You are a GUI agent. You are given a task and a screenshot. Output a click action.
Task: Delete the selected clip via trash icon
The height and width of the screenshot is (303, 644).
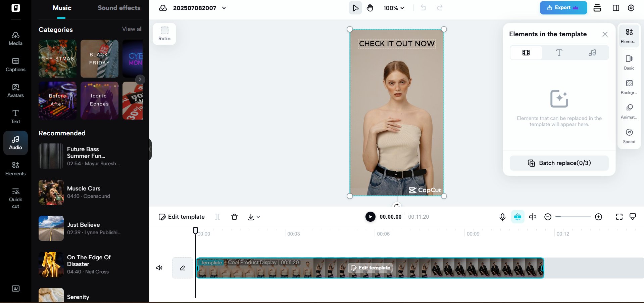point(234,217)
